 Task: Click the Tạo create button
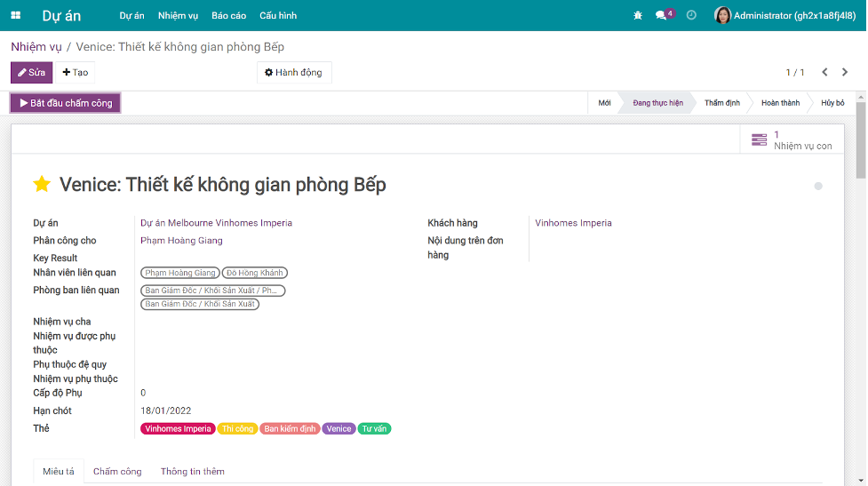(x=76, y=73)
